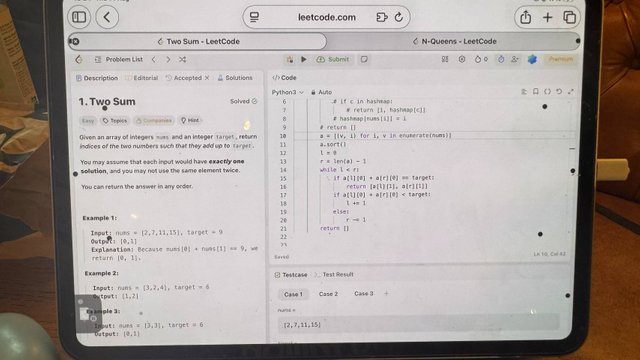Select test Case 1

(x=293, y=294)
